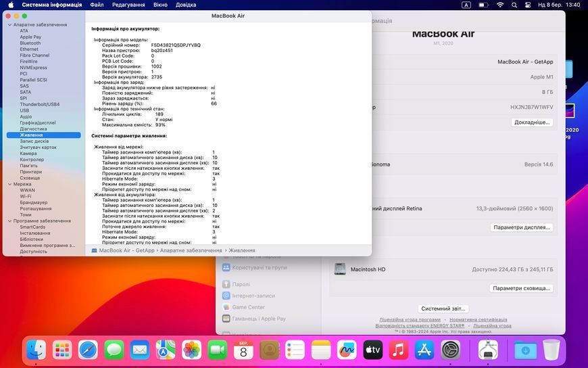This screenshot has width=588, height=368.
Task: Open Користувачі та групи in Settings sidebar
Action: point(255,268)
